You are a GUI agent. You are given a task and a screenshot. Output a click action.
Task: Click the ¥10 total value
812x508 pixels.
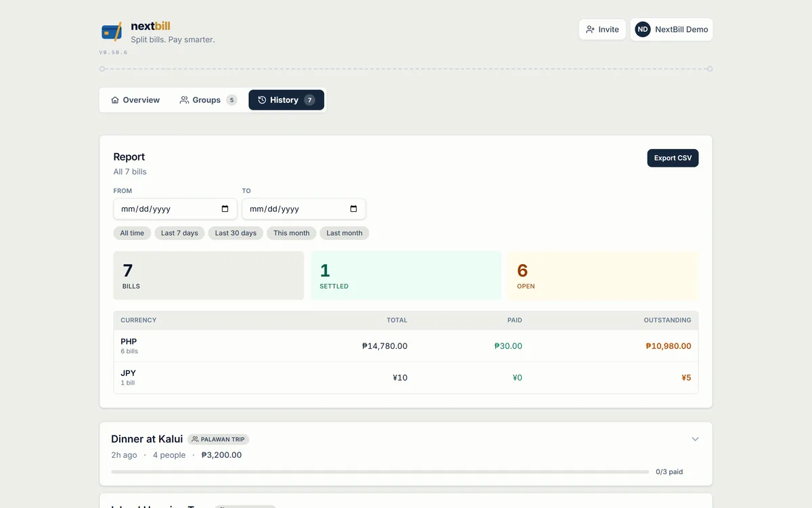pyautogui.click(x=400, y=378)
